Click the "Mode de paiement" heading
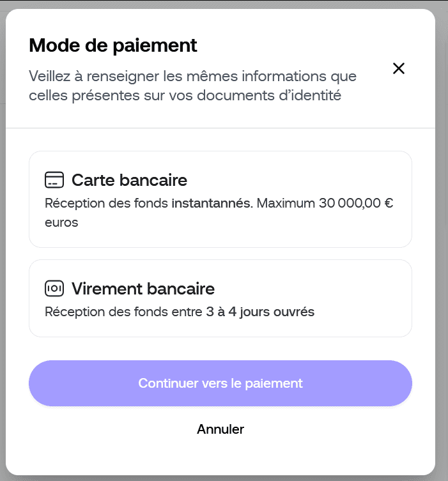The image size is (448, 481). coord(113,45)
